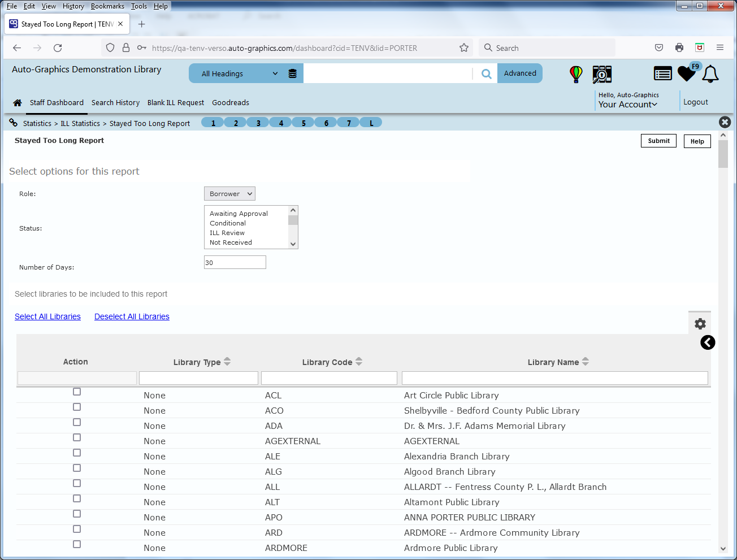Open Blank ILL Request
Viewport: 737px width, 560px height.
click(176, 103)
